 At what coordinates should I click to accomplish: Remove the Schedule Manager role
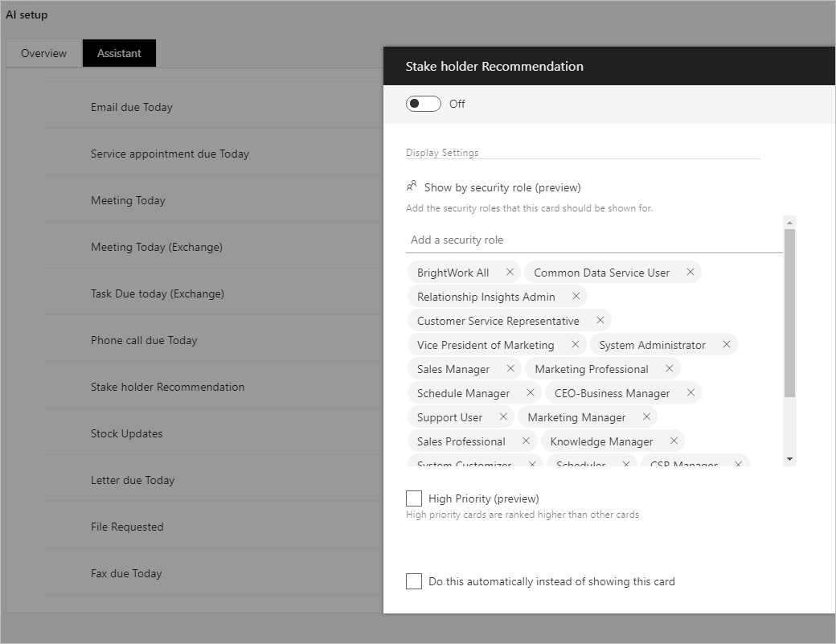(x=530, y=392)
